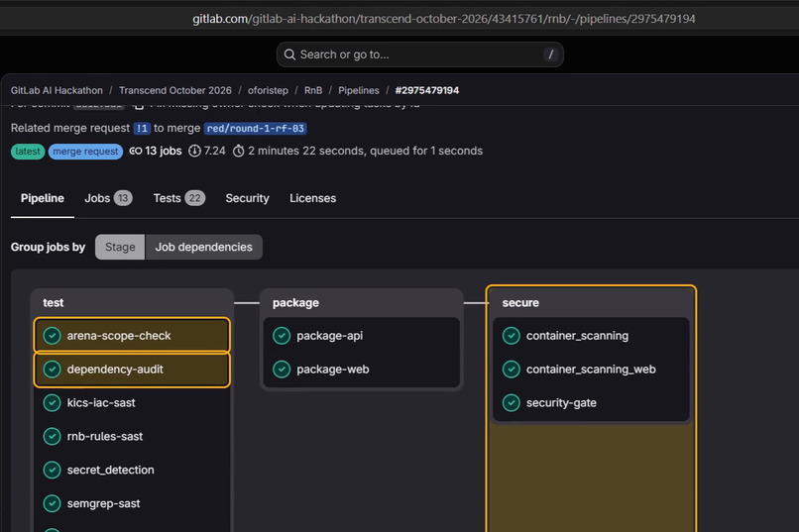Switch to the Jobs tab
The height and width of the screenshot is (532, 799).
tap(108, 198)
